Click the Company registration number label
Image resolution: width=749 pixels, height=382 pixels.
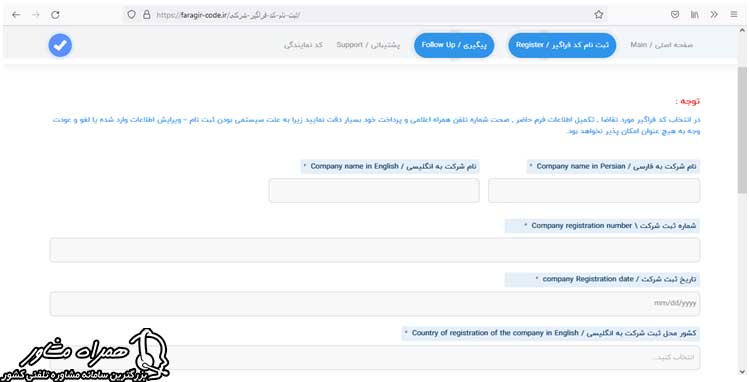tap(602, 225)
